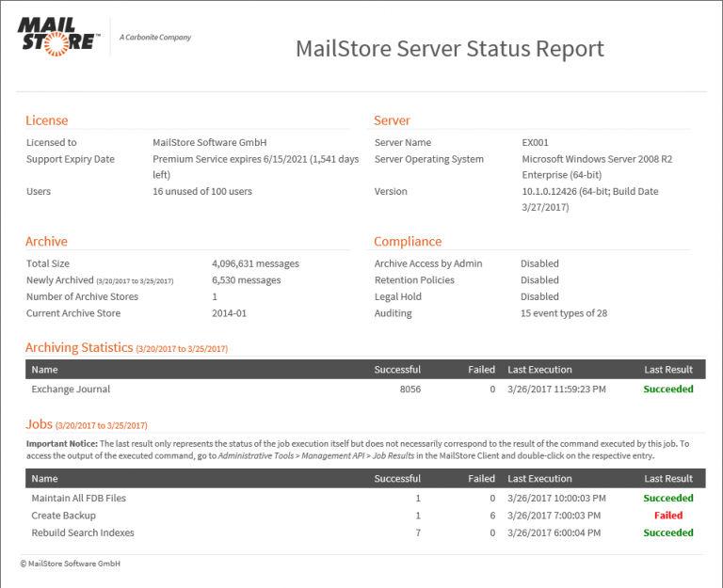The height and width of the screenshot is (588, 723).
Task: Click 'Create Backup' job name
Action: click(64, 516)
